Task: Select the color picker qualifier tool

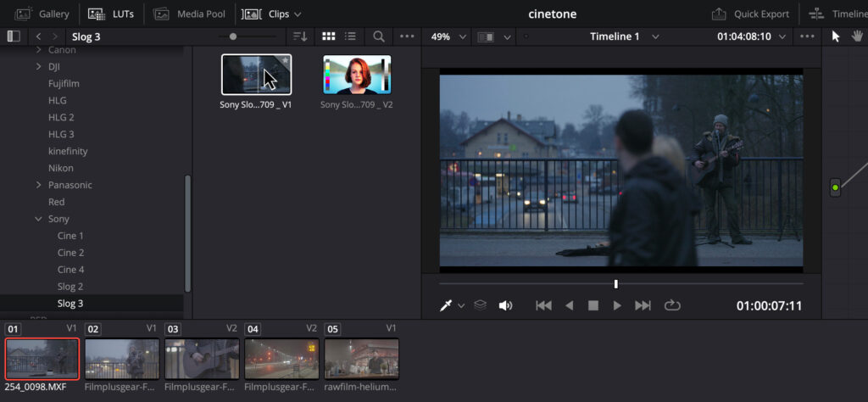Action: (444, 305)
